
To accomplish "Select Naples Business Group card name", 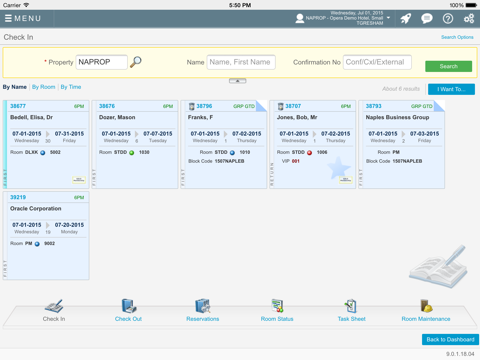I will coord(397,117).
